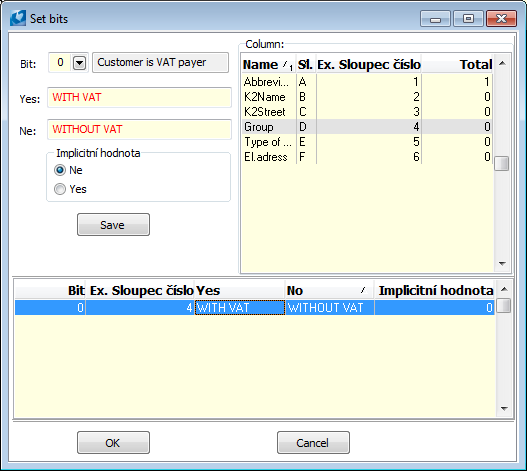Click column number 6 in El.adress row

coord(369,157)
